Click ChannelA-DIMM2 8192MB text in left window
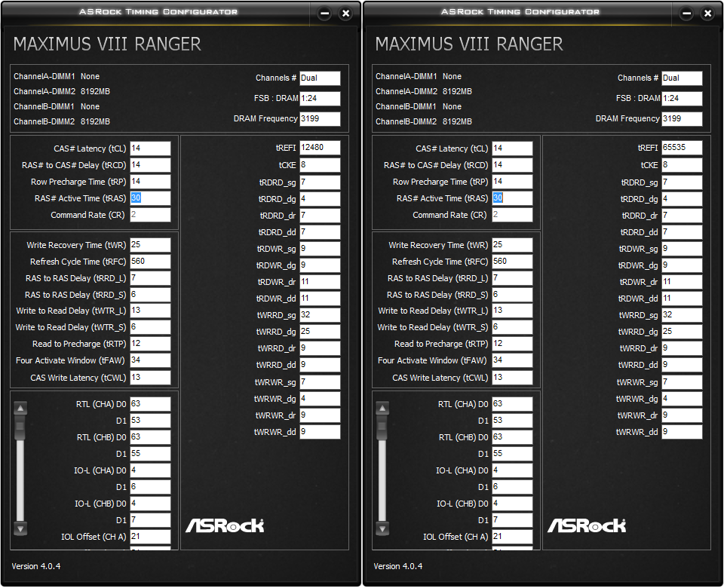 click(x=62, y=91)
